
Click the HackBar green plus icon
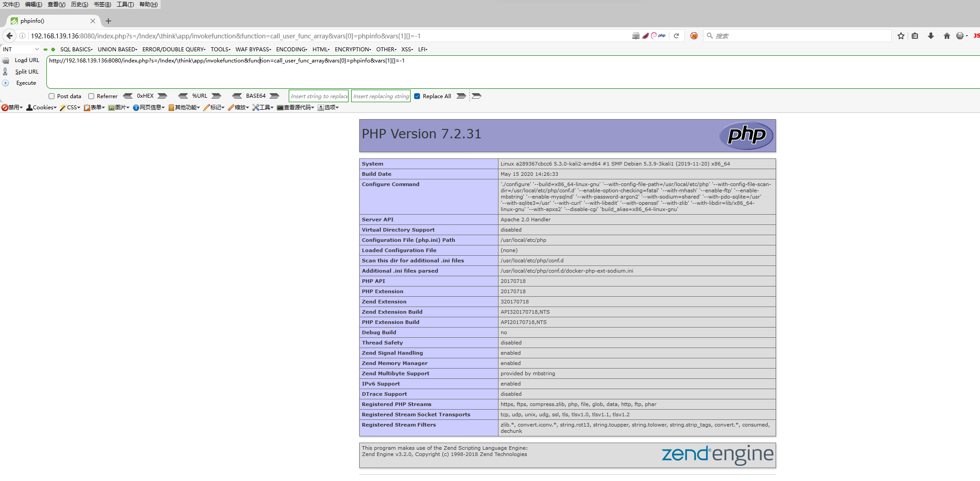point(53,50)
